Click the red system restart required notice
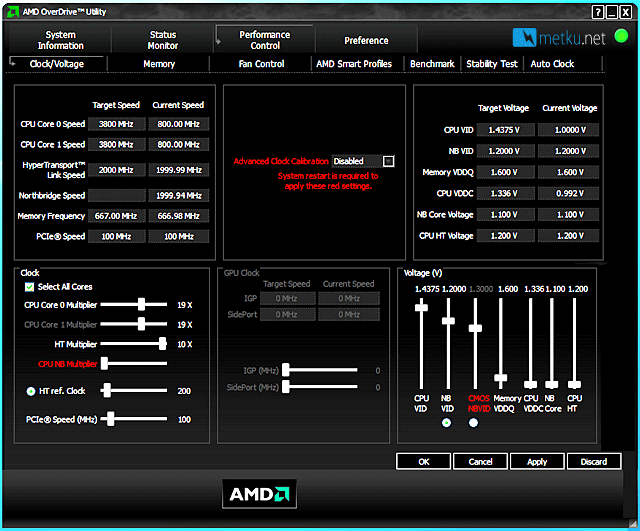The image size is (640, 531). (x=328, y=181)
